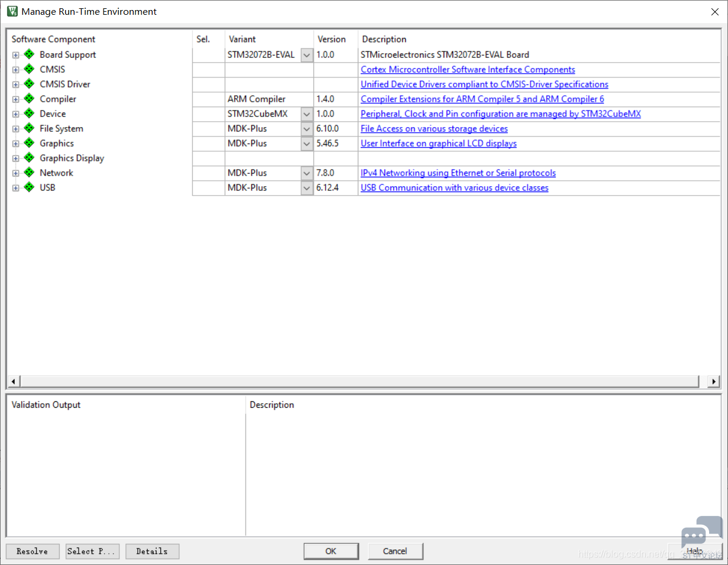
Task: Click horizontal scrollbar left arrow
Action: [x=13, y=381]
